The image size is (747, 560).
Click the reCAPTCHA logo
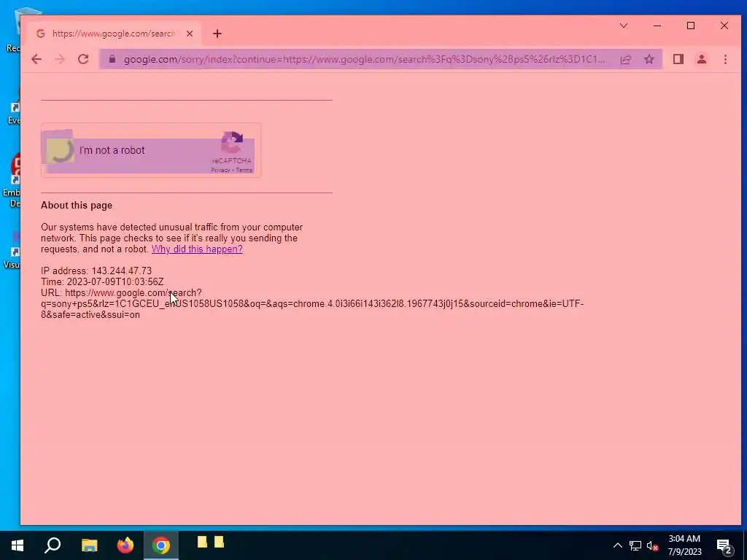click(x=232, y=142)
